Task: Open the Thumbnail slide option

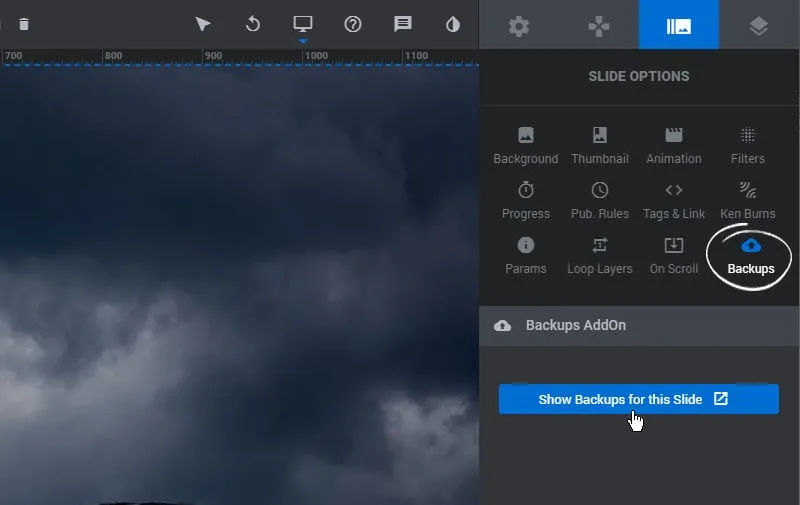Action: pyautogui.click(x=600, y=145)
